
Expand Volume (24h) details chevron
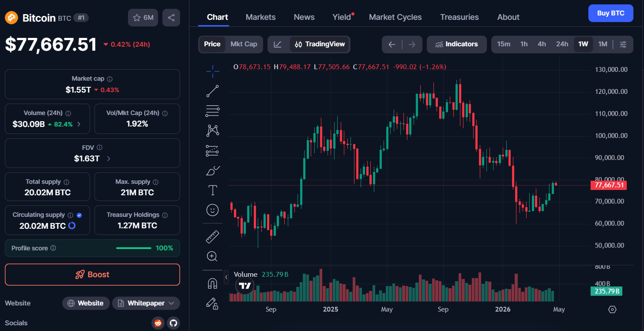click(79, 124)
